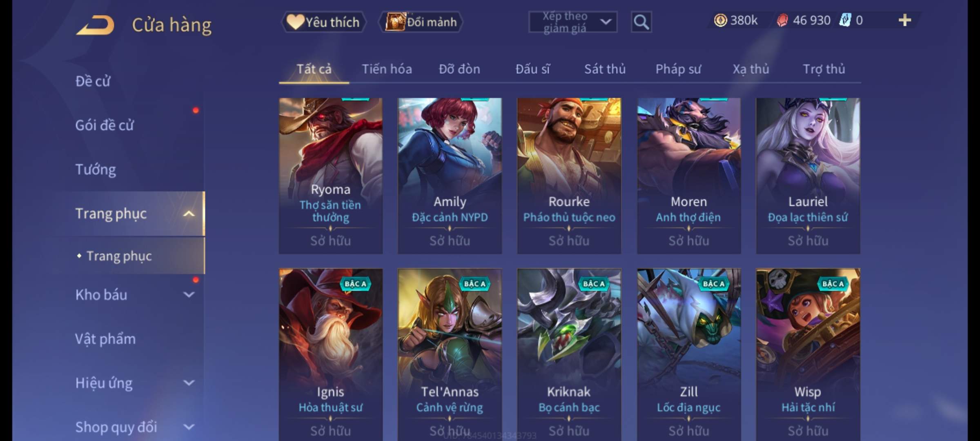Go to Tướng heroes section
This screenshot has height=441, width=980.
point(96,169)
